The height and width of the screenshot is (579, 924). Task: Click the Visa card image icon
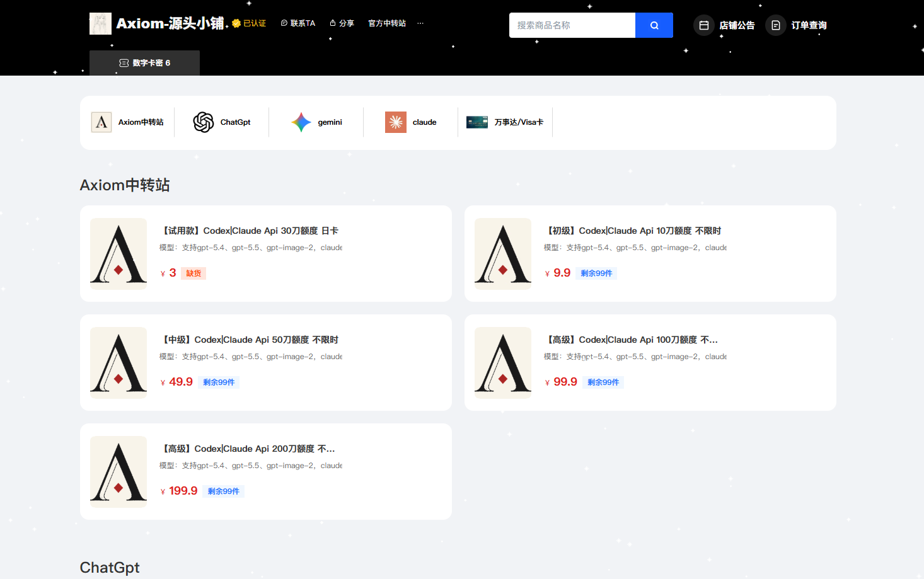pos(477,122)
